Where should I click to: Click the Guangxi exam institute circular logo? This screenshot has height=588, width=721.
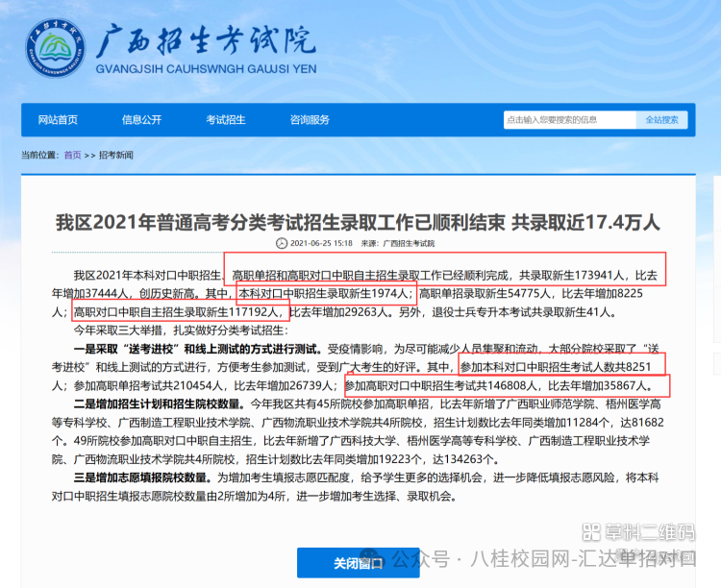56,48
